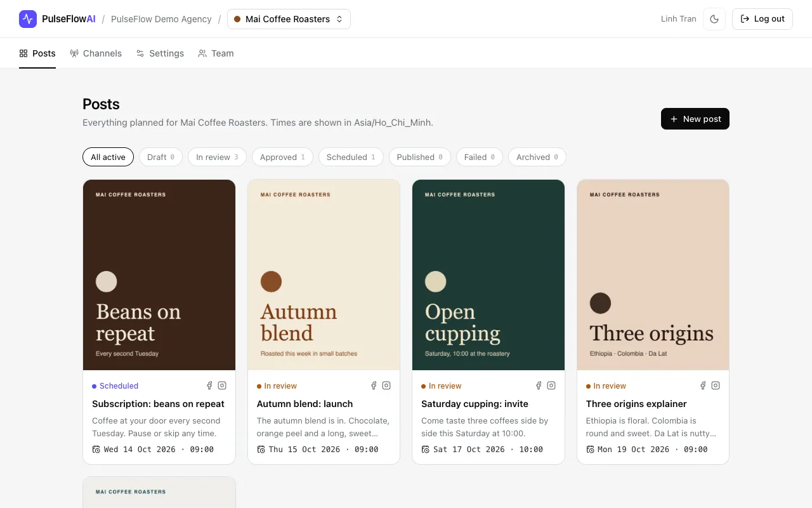Toggle dark mode with moon icon

[714, 19]
